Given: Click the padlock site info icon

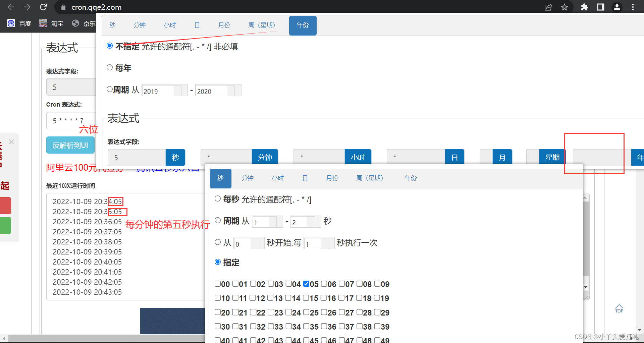Looking at the screenshot, I should tap(63, 7).
